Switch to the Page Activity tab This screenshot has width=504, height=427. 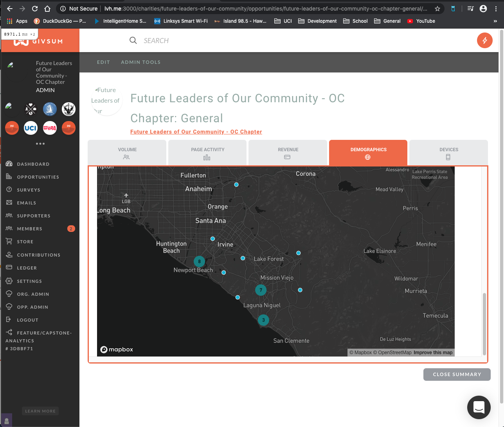(207, 153)
